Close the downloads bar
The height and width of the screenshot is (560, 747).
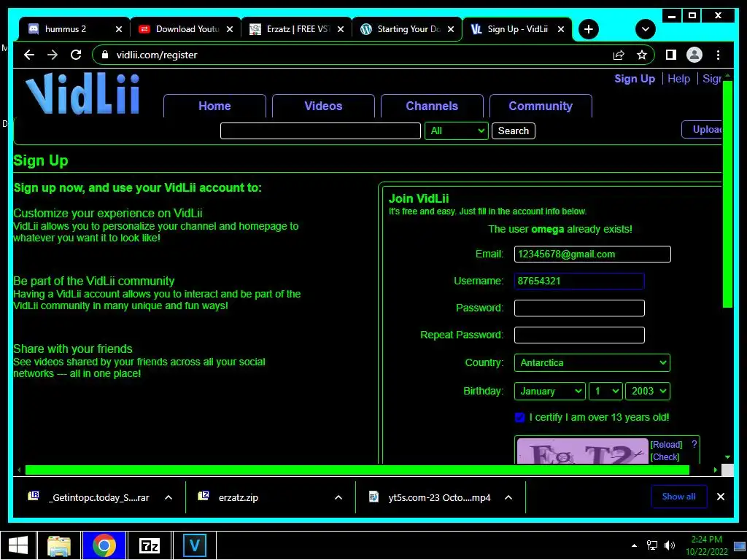[x=721, y=497]
